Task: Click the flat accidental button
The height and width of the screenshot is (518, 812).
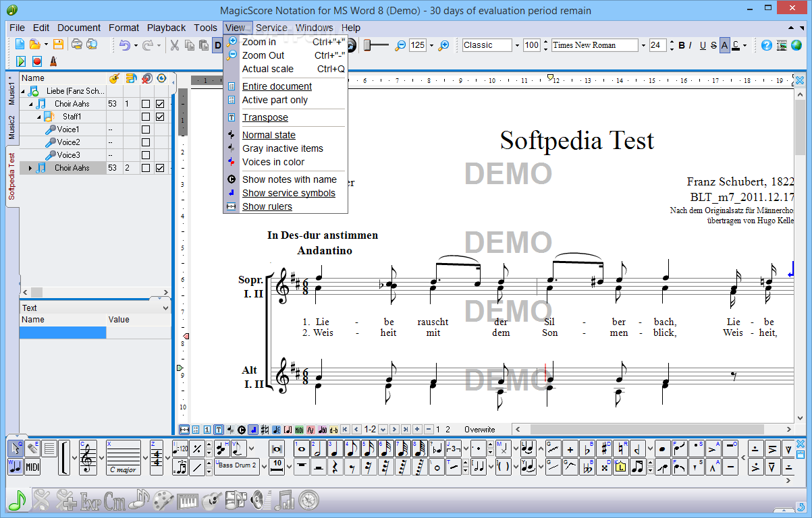Action: 587,449
